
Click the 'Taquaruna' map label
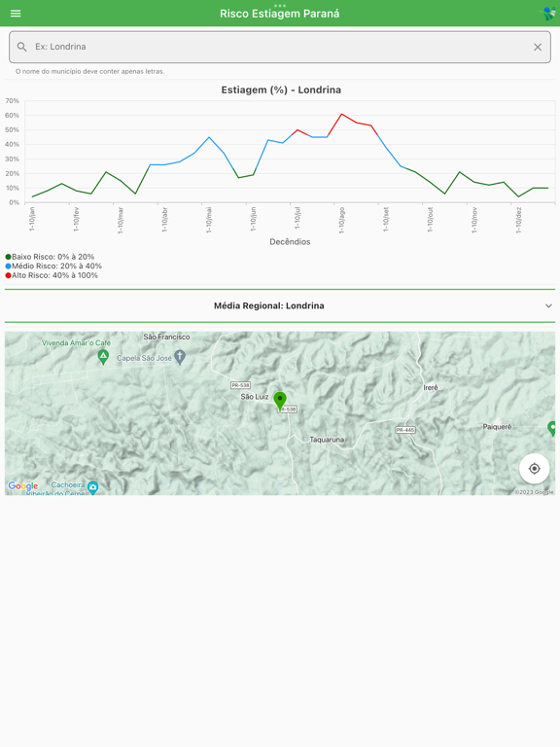(327, 440)
